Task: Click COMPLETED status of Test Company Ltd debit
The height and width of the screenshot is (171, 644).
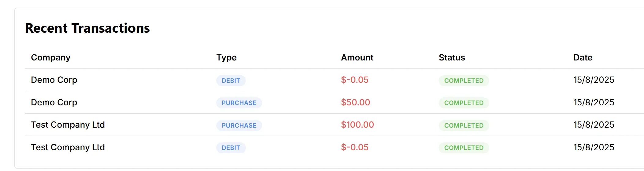Action: pyautogui.click(x=464, y=148)
